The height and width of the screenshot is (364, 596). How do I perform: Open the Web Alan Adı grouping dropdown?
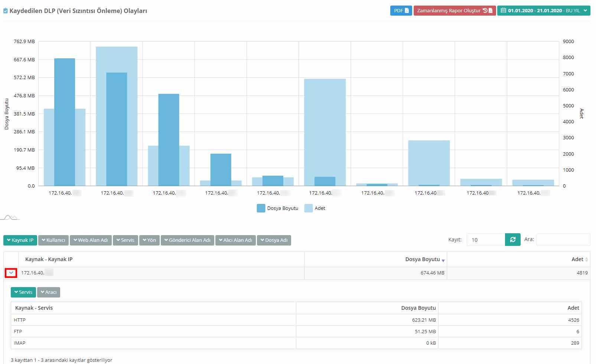pos(91,240)
